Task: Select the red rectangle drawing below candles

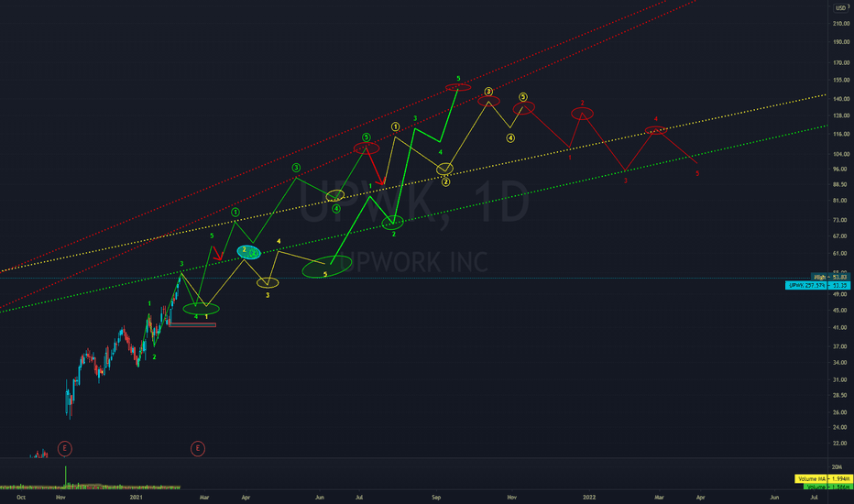Action: (192, 324)
